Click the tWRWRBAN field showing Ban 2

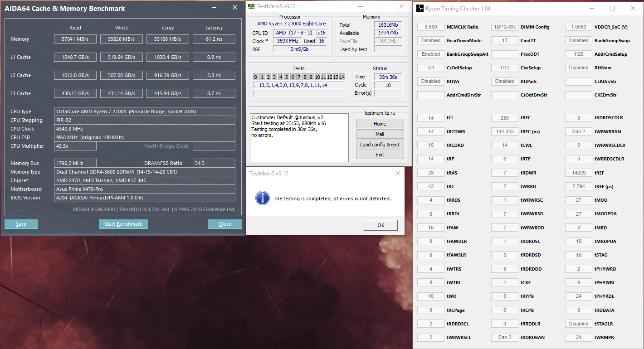[579, 132]
